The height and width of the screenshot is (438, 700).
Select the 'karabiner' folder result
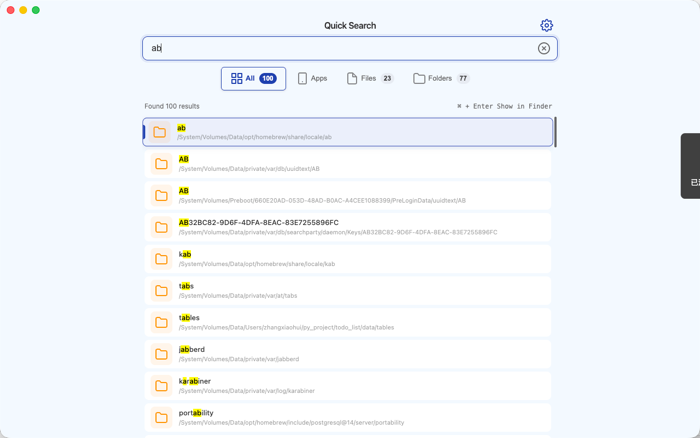pyautogui.click(x=348, y=386)
